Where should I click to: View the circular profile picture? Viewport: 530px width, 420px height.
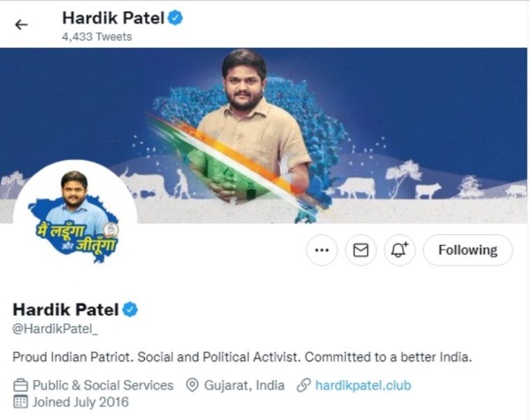[x=75, y=222]
